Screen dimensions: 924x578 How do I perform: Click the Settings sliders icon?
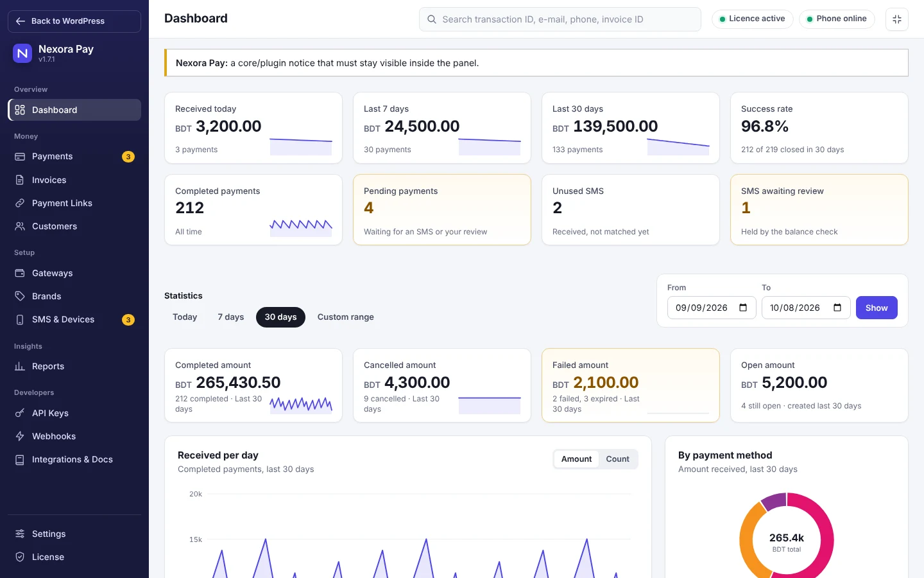pos(20,534)
